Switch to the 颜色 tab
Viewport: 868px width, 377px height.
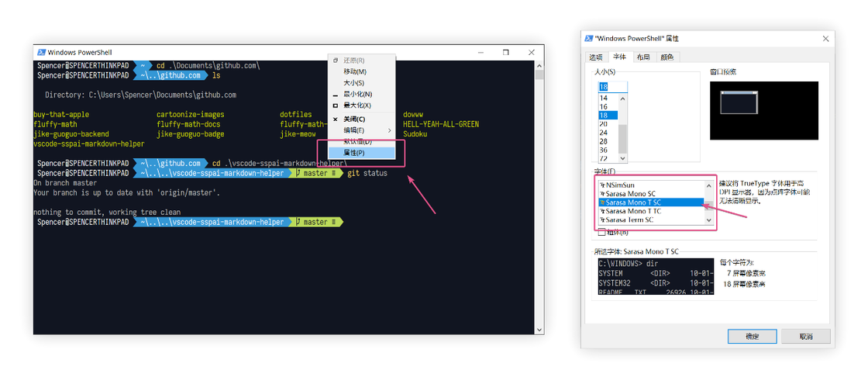coord(666,57)
